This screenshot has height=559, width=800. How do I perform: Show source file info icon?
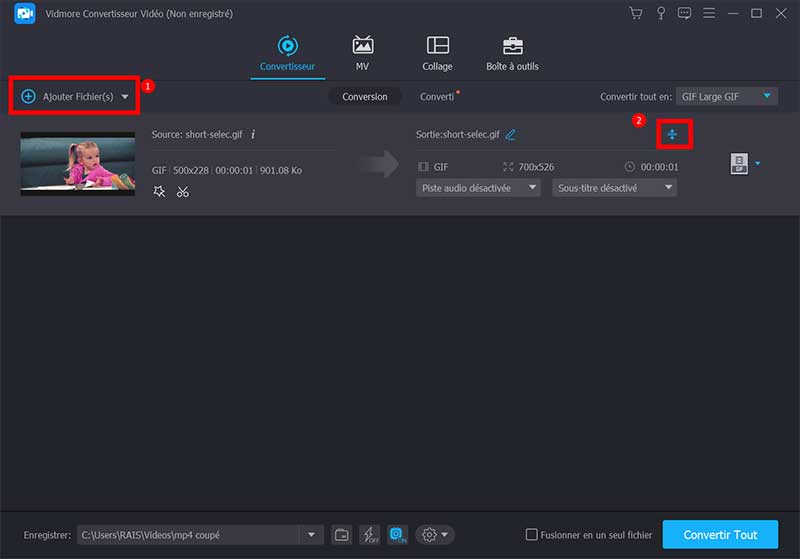[x=253, y=134]
